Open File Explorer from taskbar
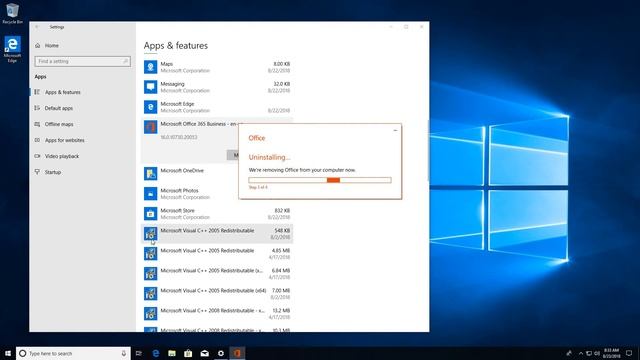The image size is (640, 360). click(172, 353)
